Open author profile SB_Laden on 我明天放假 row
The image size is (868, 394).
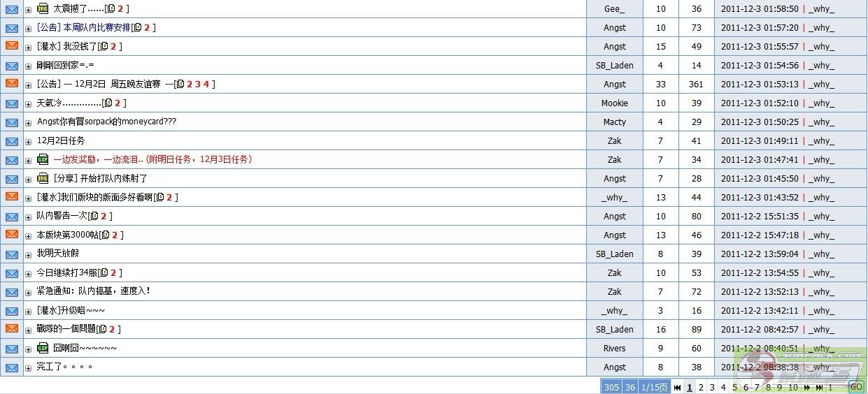[614, 254]
